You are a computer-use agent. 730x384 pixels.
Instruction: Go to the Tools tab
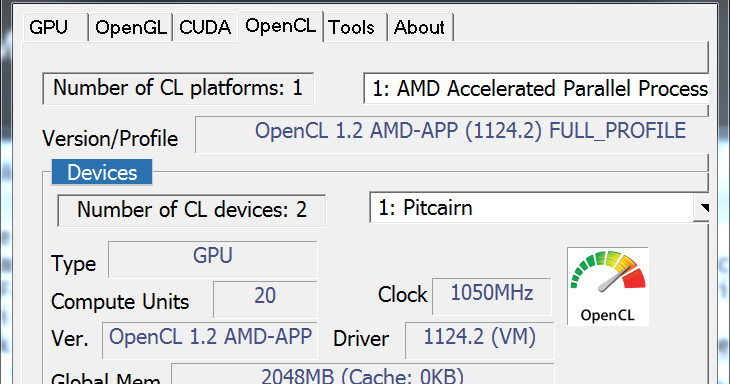[x=355, y=27]
